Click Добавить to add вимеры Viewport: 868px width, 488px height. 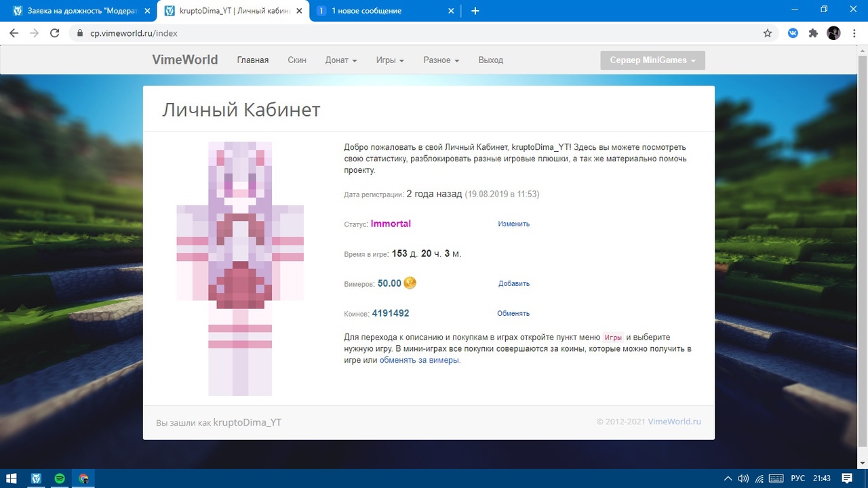tap(514, 283)
